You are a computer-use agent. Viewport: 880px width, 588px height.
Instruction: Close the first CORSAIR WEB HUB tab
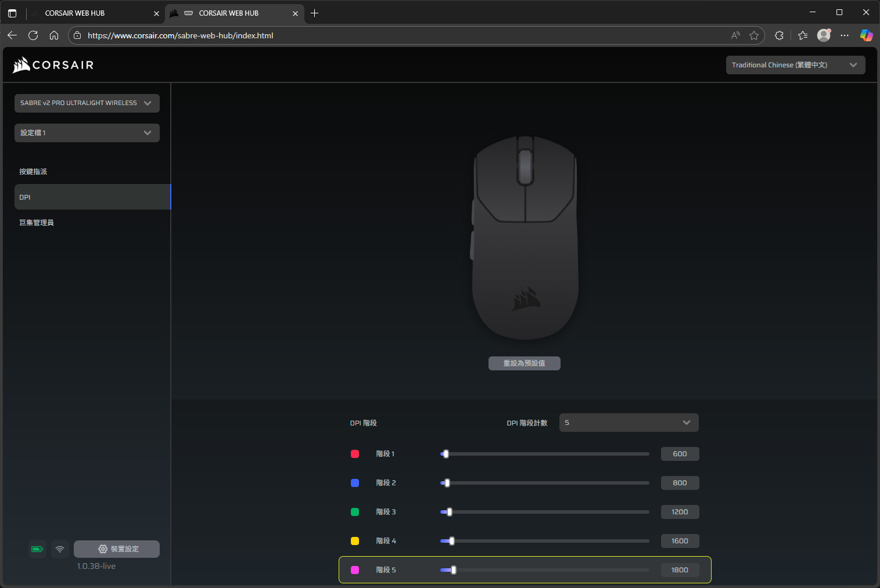(156, 13)
